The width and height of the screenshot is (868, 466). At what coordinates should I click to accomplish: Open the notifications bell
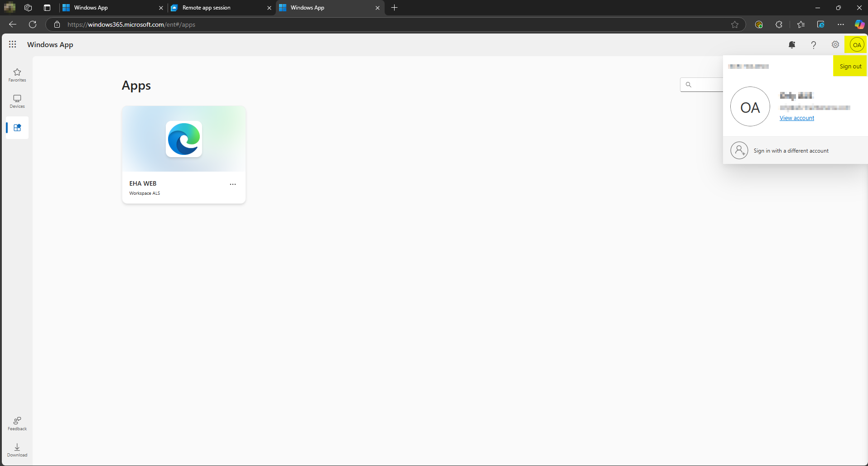tap(792, 44)
